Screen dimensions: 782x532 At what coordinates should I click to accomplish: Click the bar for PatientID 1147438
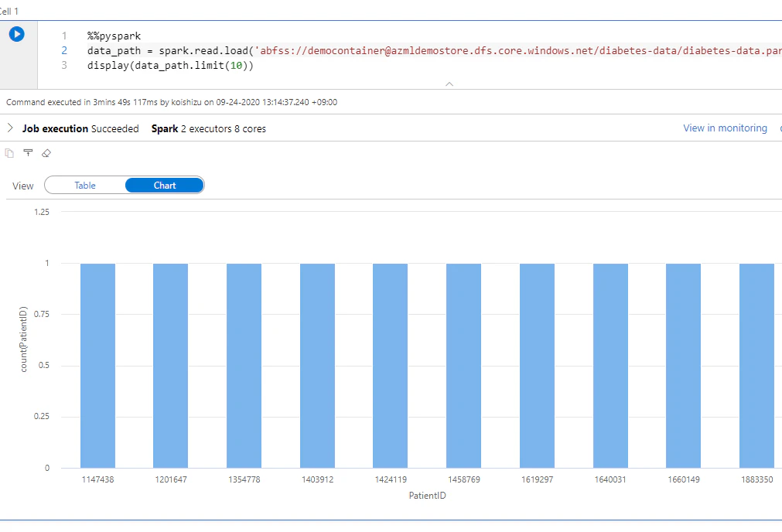(97, 366)
